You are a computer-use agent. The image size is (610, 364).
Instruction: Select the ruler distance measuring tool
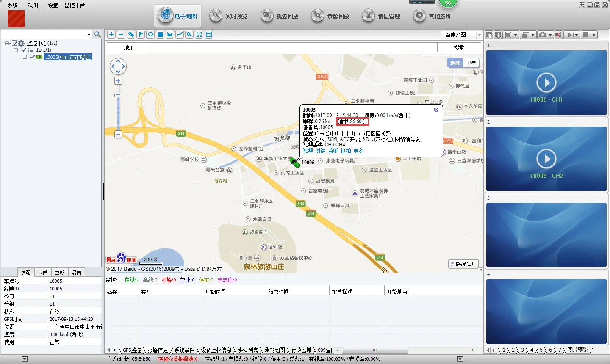coord(131,35)
